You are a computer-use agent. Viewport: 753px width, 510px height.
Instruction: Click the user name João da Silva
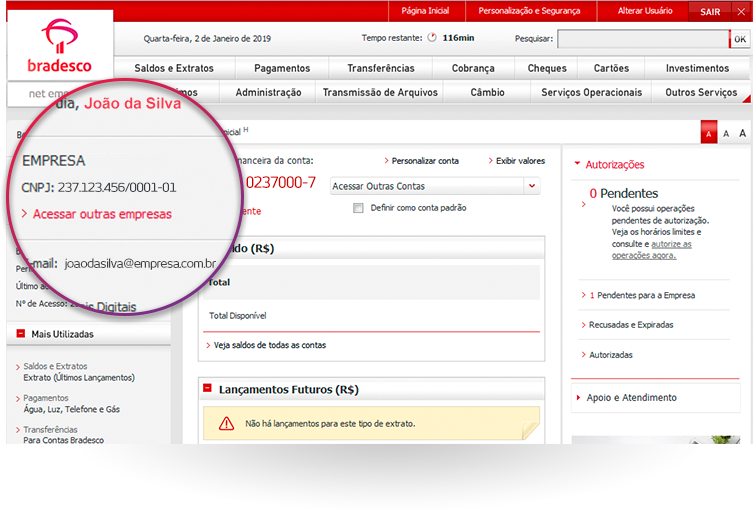pyautogui.click(x=133, y=103)
